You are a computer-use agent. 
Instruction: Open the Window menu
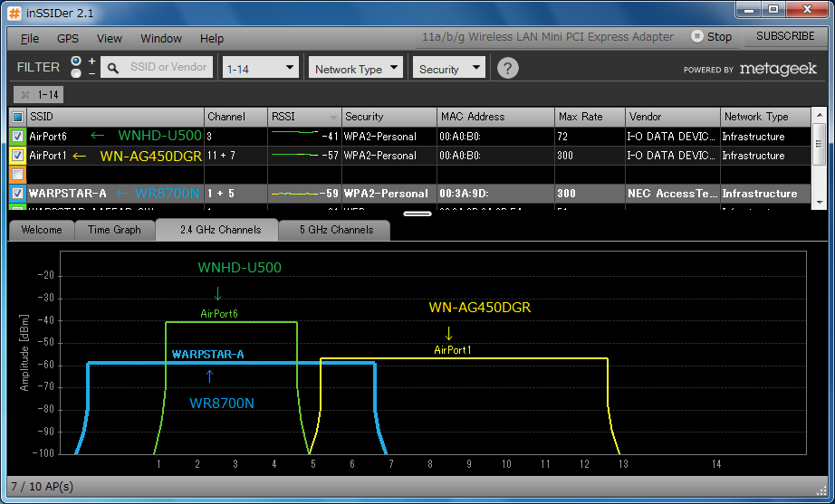pos(161,38)
